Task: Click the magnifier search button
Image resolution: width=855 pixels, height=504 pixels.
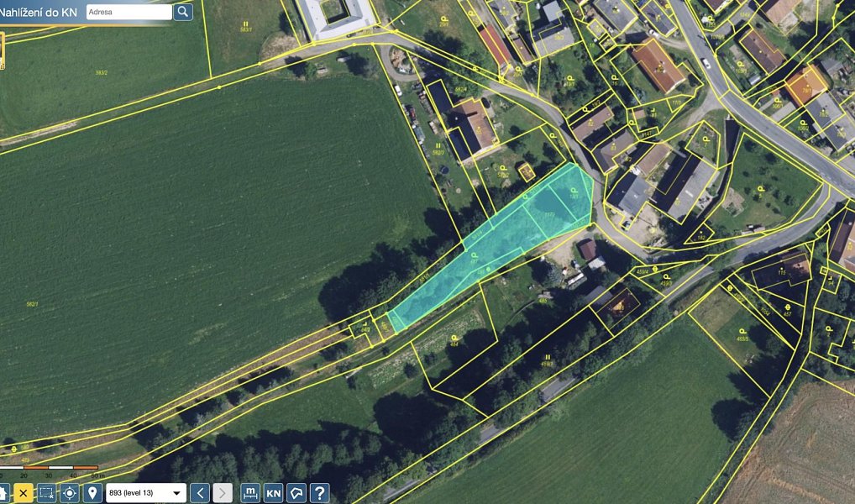Action: coord(183,12)
